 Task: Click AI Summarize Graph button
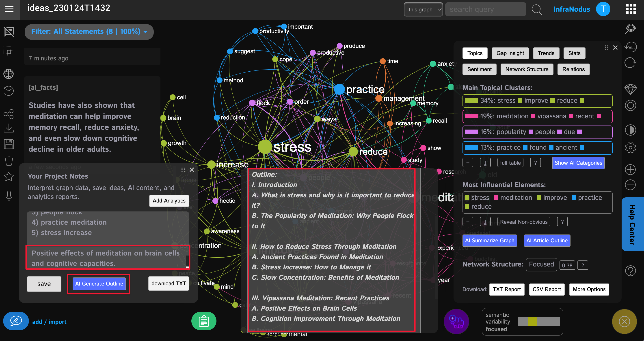tap(490, 240)
